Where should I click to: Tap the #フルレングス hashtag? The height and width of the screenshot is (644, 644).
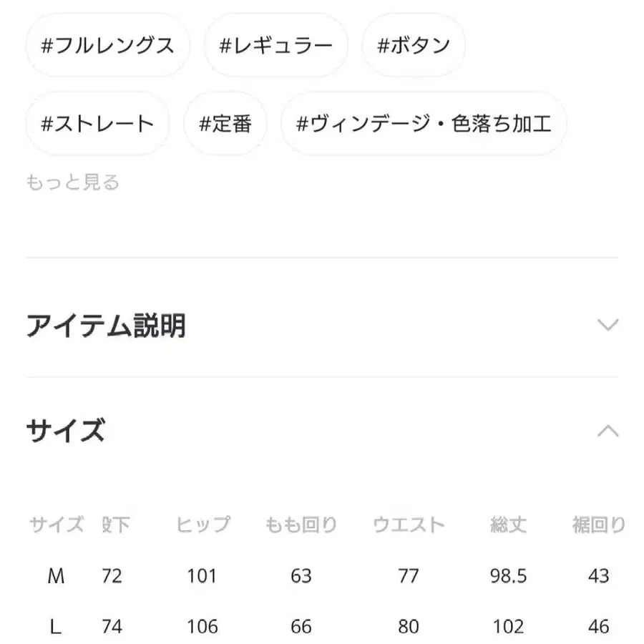click(107, 45)
